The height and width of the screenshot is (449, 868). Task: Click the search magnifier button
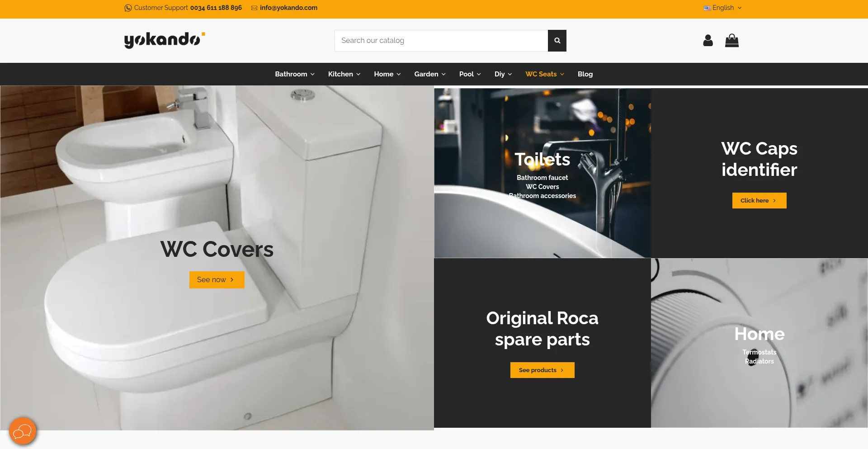(x=557, y=41)
